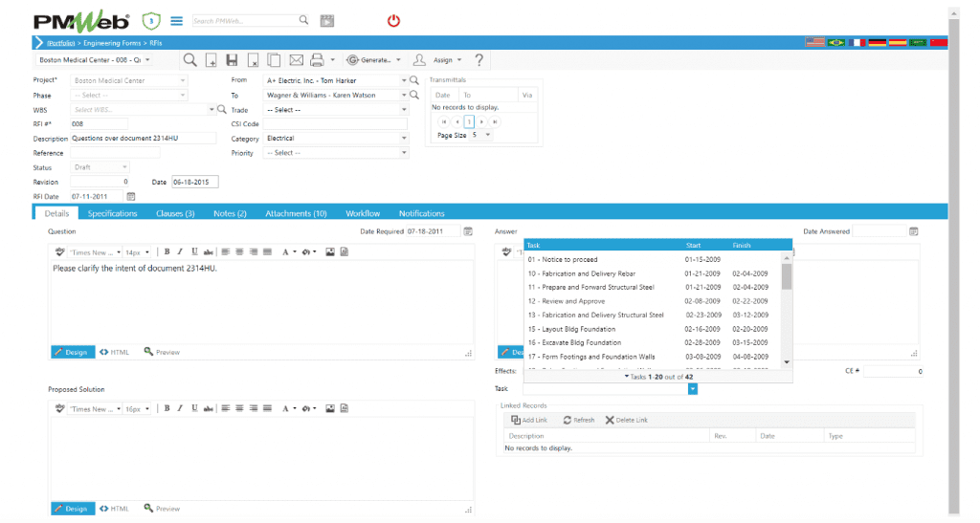Open the Assign dropdown menu

click(x=437, y=60)
